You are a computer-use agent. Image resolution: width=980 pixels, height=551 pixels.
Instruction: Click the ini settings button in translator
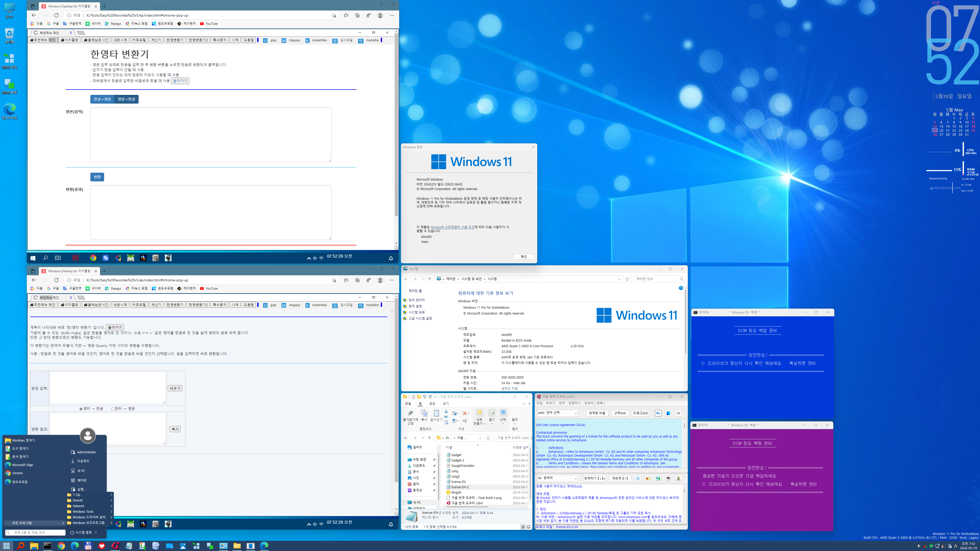coord(678,413)
